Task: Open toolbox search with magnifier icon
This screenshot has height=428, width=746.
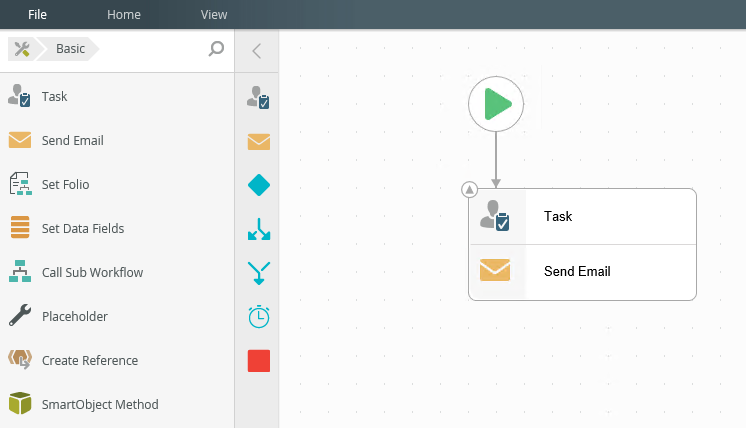Action: point(216,49)
